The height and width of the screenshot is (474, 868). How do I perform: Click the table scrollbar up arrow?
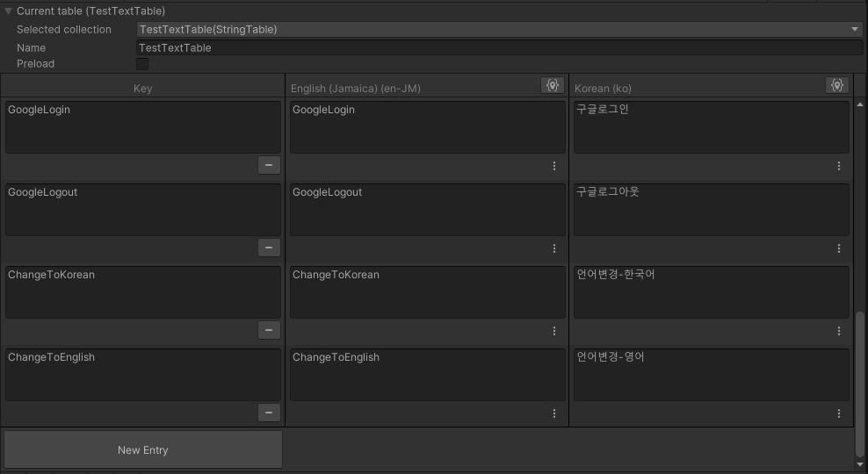pos(860,104)
